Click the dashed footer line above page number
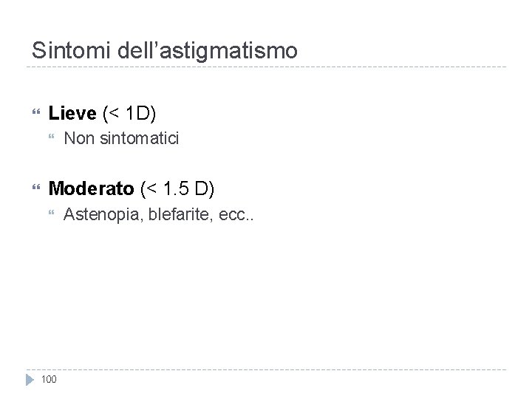The width and height of the screenshot is (532, 399). (x=266, y=369)
